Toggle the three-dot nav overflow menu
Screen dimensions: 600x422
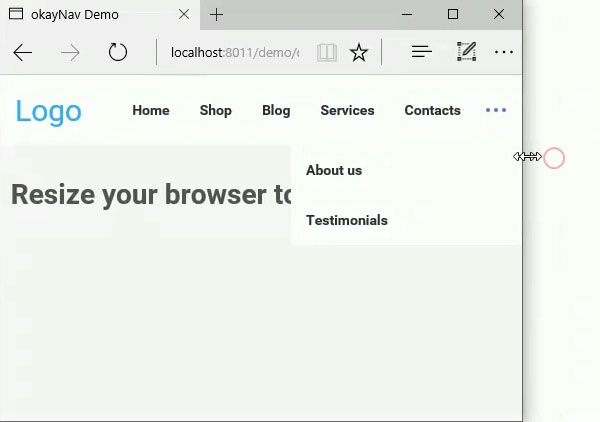pyautogui.click(x=496, y=110)
